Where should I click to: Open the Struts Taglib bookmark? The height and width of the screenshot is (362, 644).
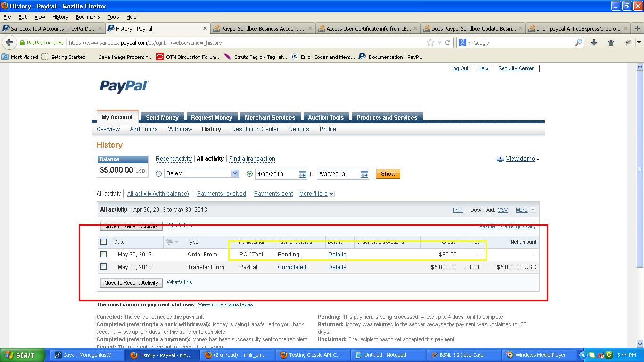pyautogui.click(x=255, y=57)
